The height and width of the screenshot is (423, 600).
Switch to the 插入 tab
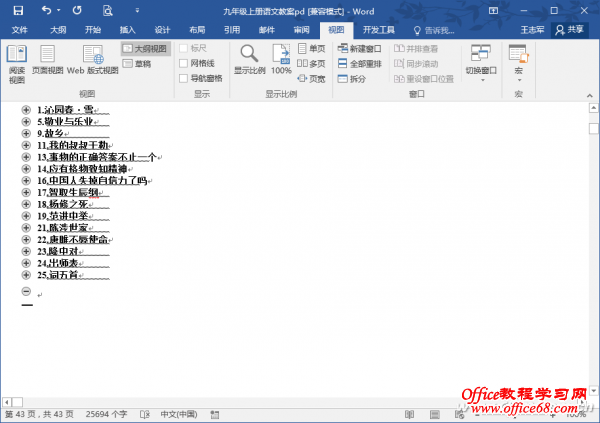[x=127, y=30]
